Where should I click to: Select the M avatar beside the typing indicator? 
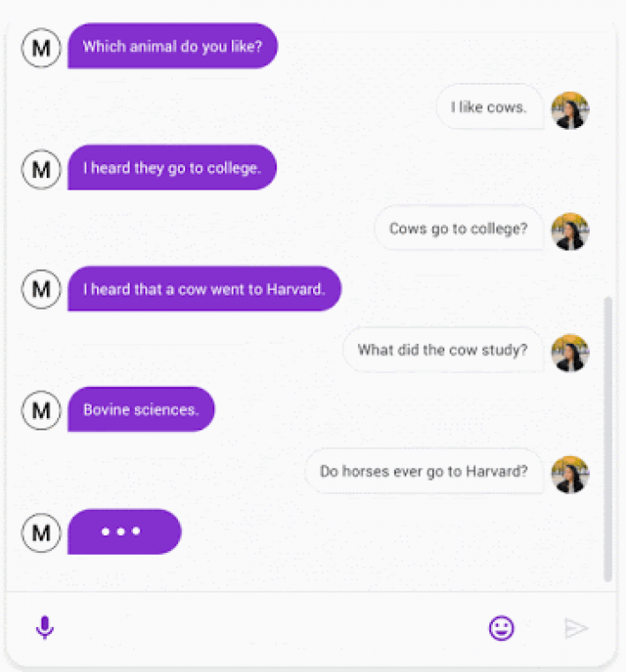(41, 533)
